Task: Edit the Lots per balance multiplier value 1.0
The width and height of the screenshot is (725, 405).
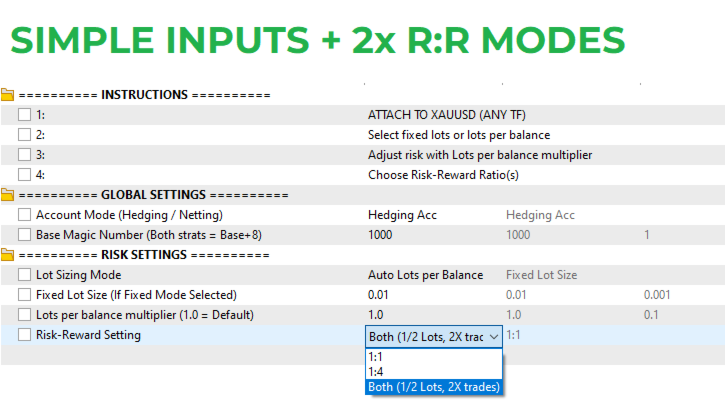Action: tap(375, 315)
